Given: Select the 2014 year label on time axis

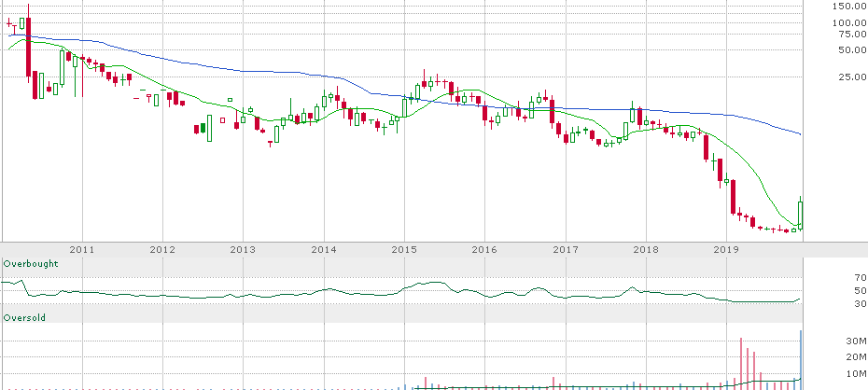Looking at the screenshot, I should click(x=324, y=249).
